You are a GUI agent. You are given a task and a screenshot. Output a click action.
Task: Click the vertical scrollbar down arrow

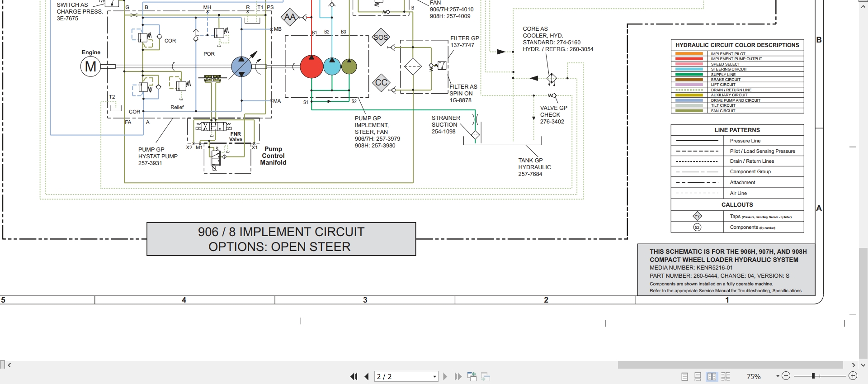point(863,365)
